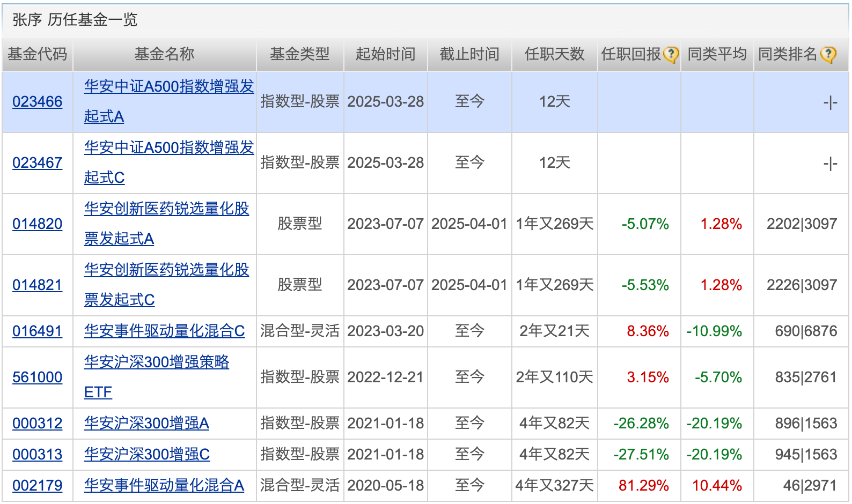Click the 2022-12-21 start date cell
Image resolution: width=852 pixels, height=504 pixels.
click(386, 377)
